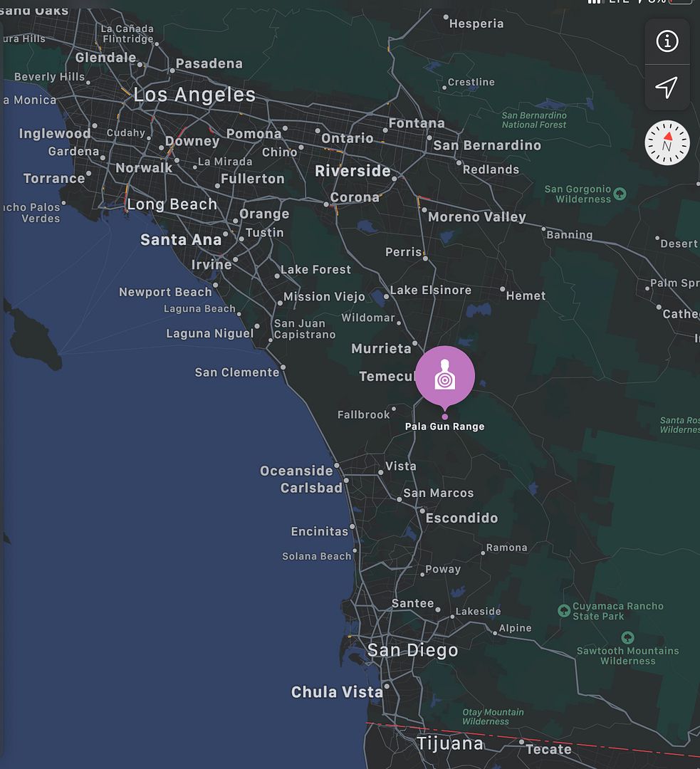
Task: Select the Los Angeles city label
Action: point(194,95)
